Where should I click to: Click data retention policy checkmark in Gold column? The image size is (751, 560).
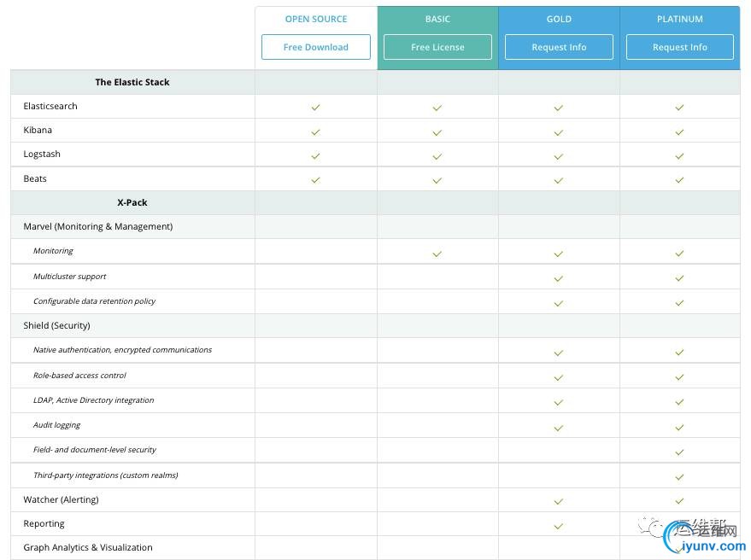pyautogui.click(x=559, y=303)
